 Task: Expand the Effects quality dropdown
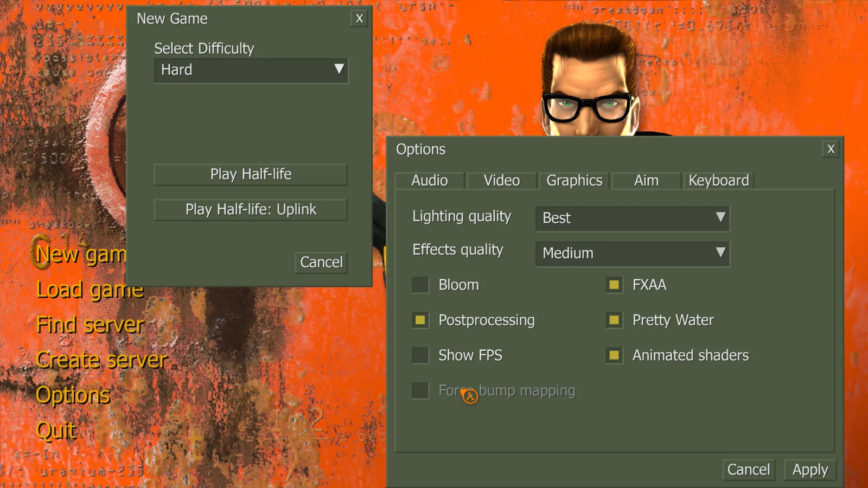[x=633, y=253]
